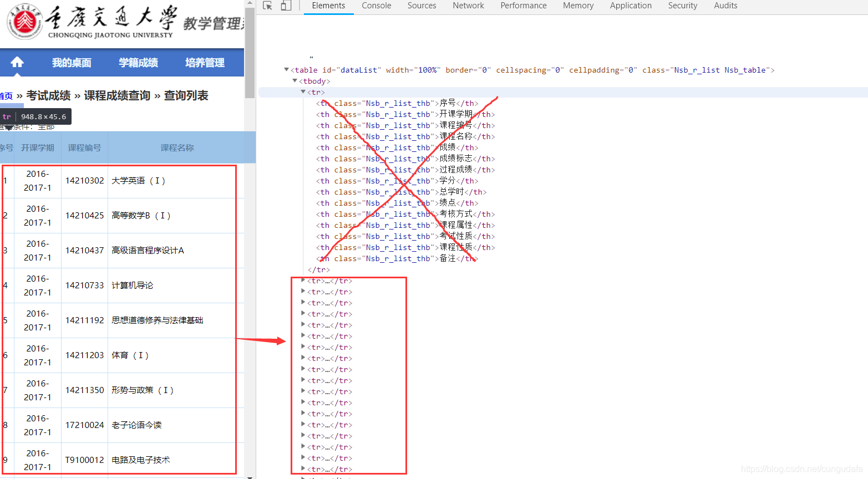This screenshot has height=479, width=868.
Task: Click the home icon in the blue navigation bar
Action: click(x=17, y=62)
